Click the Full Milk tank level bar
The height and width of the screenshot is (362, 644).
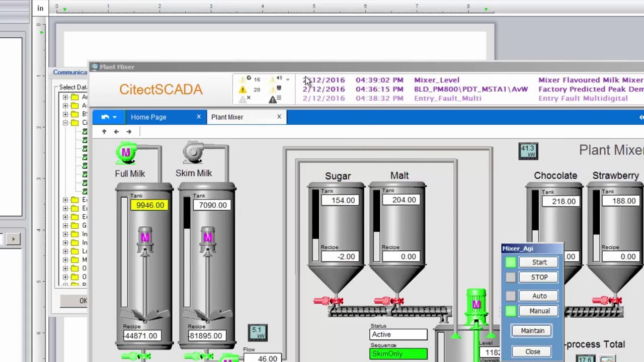[124, 252]
